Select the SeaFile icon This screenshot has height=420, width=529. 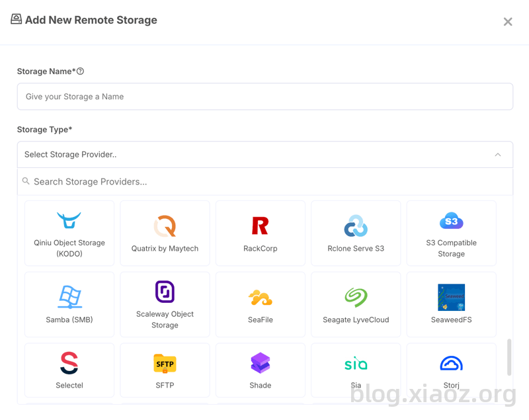tap(260, 298)
